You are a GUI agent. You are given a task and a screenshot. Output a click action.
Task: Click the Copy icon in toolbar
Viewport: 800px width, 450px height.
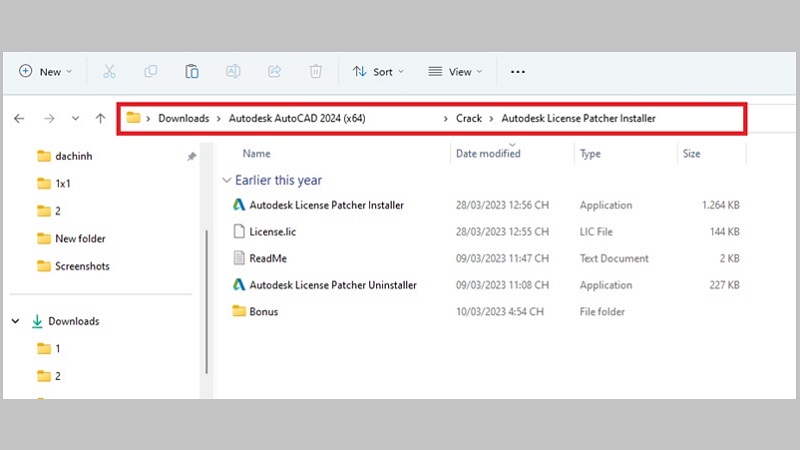pos(150,72)
